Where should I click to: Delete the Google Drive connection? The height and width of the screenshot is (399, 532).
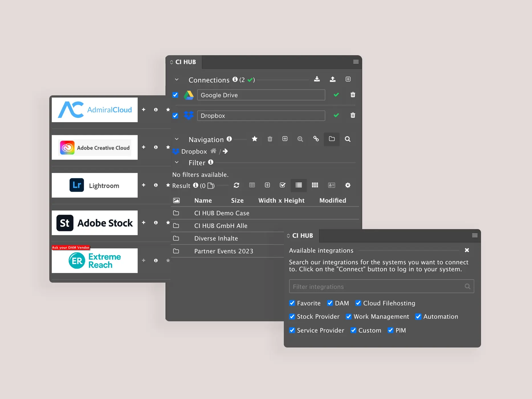tap(353, 94)
